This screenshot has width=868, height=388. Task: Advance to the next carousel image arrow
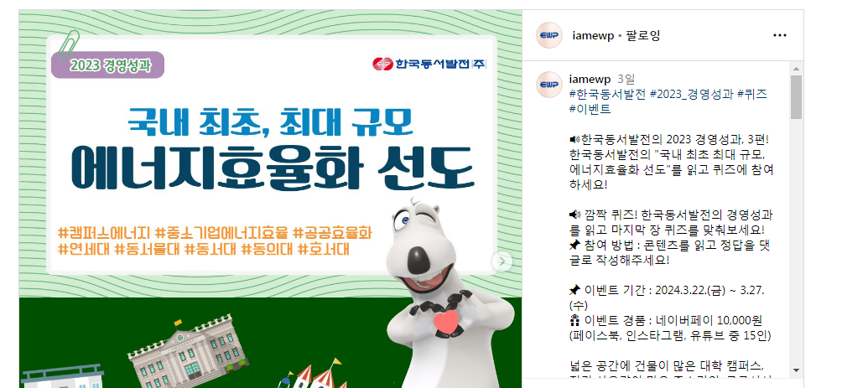(x=502, y=261)
